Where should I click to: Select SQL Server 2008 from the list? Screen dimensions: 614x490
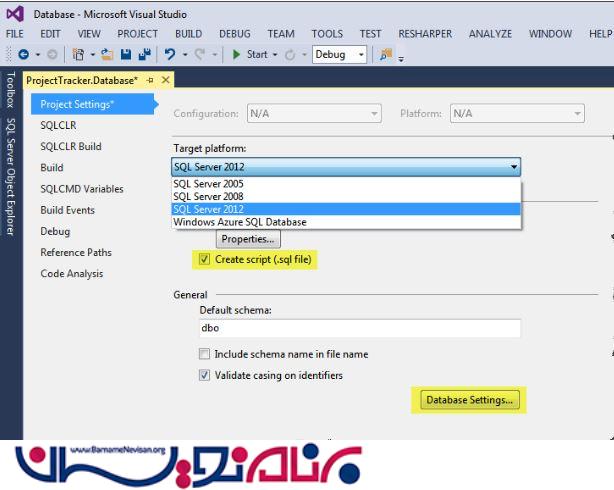click(x=208, y=197)
